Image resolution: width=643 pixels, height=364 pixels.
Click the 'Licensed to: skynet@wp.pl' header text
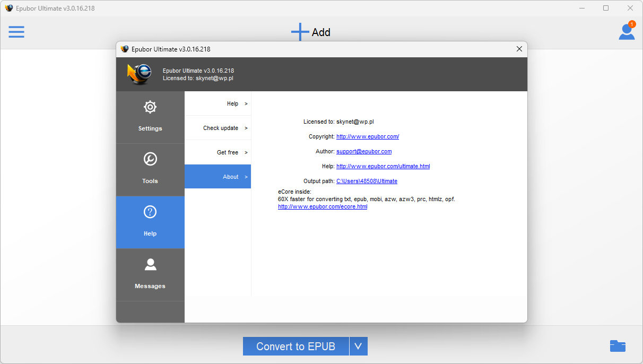[x=198, y=78]
